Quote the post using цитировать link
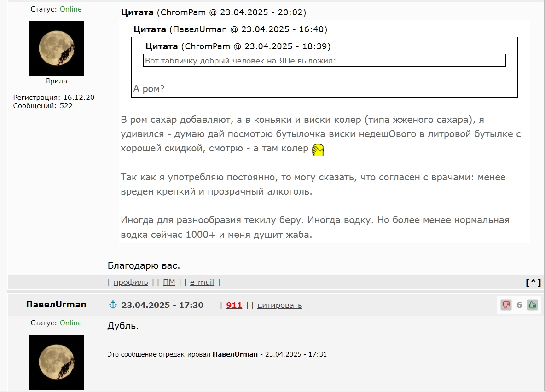This screenshot has height=392, width=545. (x=279, y=305)
